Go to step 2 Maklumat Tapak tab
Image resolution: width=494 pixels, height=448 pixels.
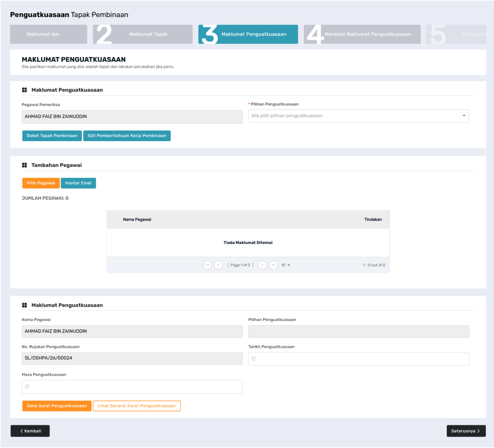tap(142, 34)
